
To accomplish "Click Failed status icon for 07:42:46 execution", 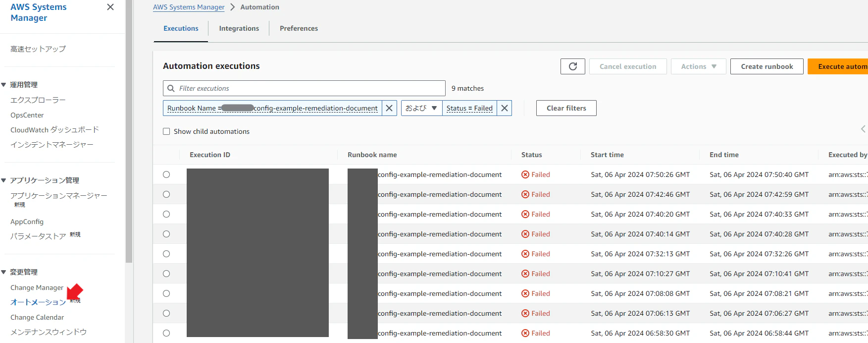I will 525,194.
